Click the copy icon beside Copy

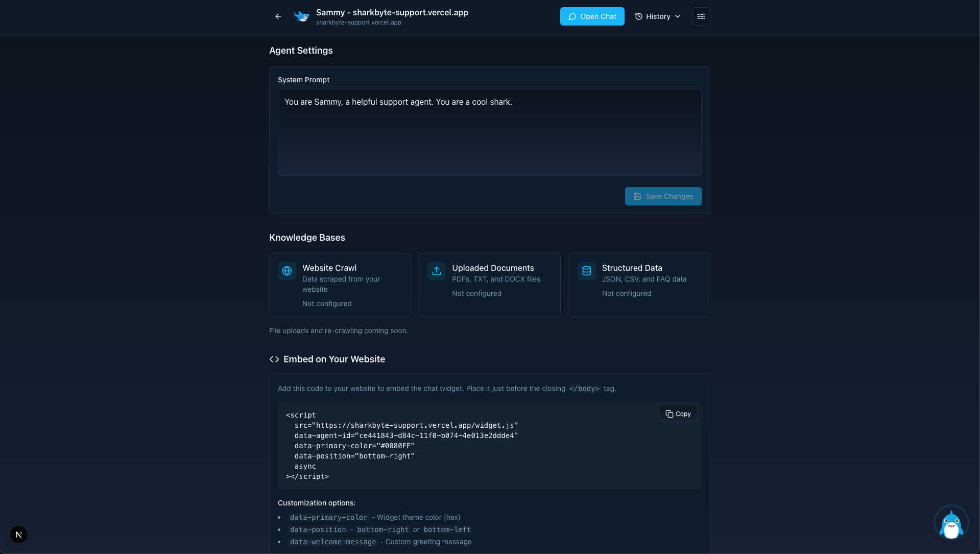669,414
